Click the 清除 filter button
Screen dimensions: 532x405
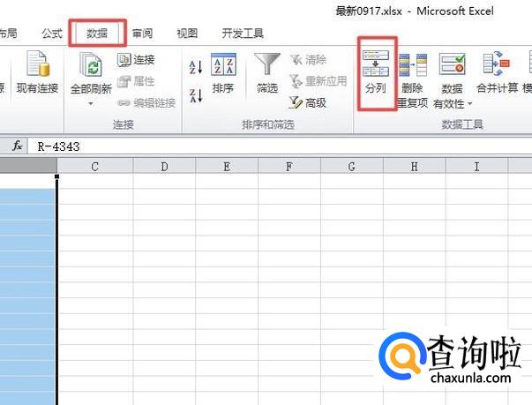pos(309,60)
